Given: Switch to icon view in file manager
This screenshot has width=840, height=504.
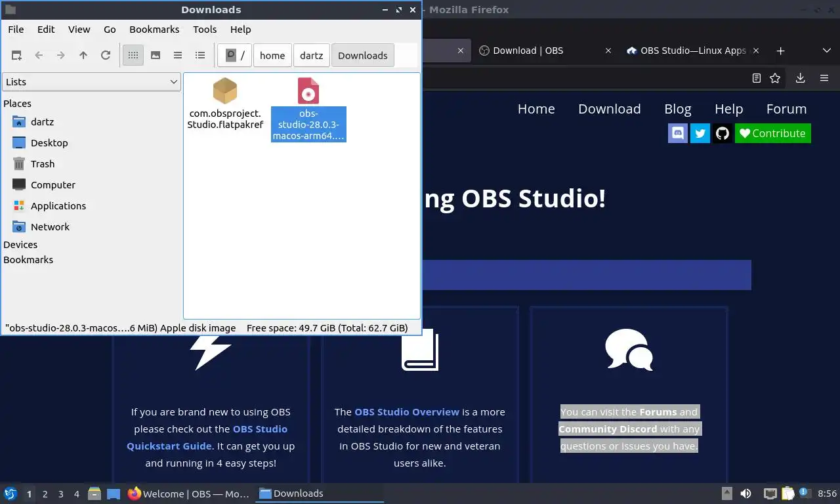Looking at the screenshot, I should tap(133, 56).
